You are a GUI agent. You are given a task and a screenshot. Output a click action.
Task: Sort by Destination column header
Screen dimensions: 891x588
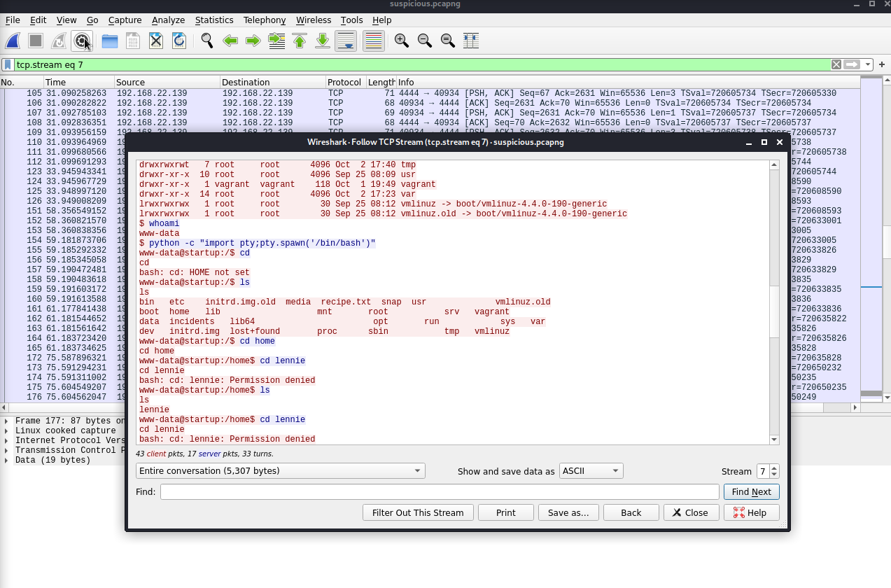tap(273, 83)
